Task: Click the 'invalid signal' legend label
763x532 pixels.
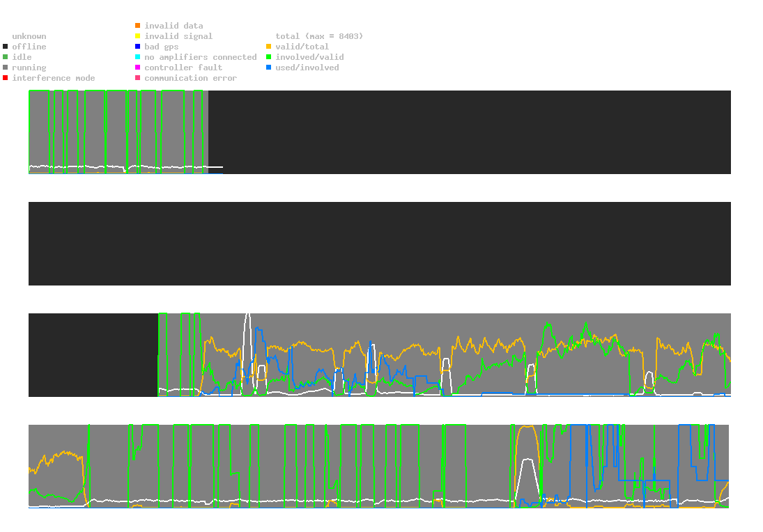Action: point(178,36)
